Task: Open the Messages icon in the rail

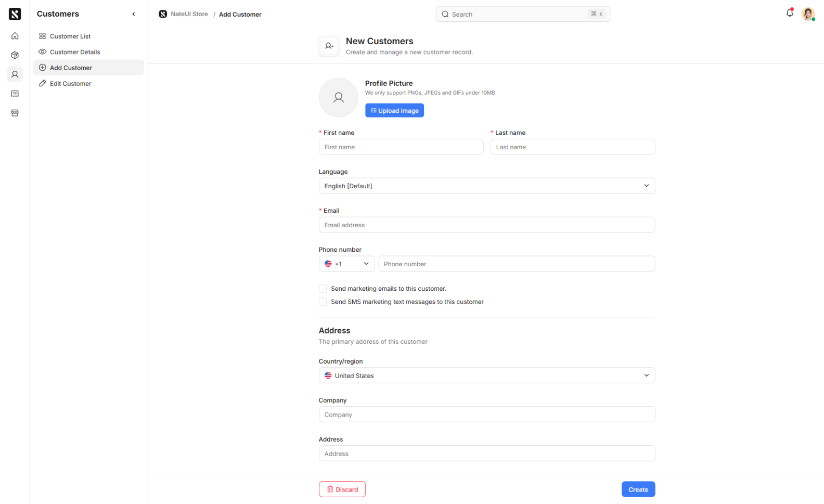Action: (x=15, y=94)
